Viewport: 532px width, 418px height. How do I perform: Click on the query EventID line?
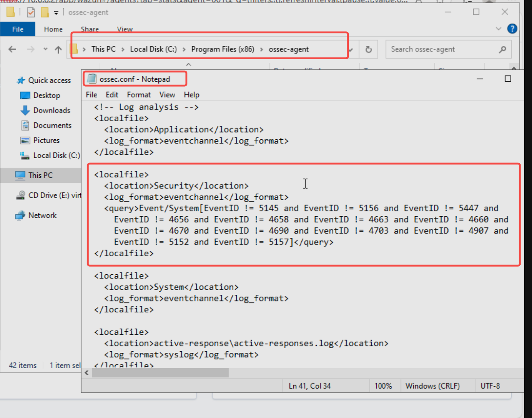click(x=301, y=208)
